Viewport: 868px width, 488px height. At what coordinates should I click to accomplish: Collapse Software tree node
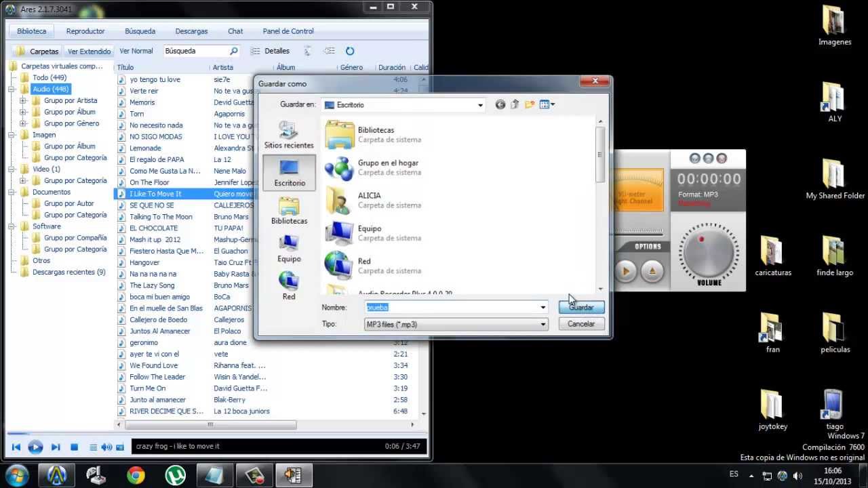[x=12, y=226]
